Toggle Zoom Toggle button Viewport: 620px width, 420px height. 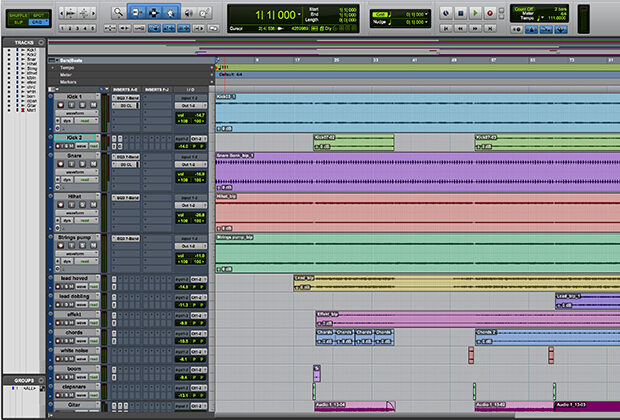coord(110,28)
